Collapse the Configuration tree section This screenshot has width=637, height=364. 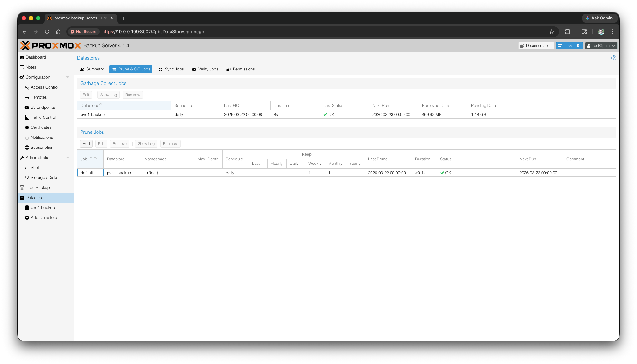point(68,77)
